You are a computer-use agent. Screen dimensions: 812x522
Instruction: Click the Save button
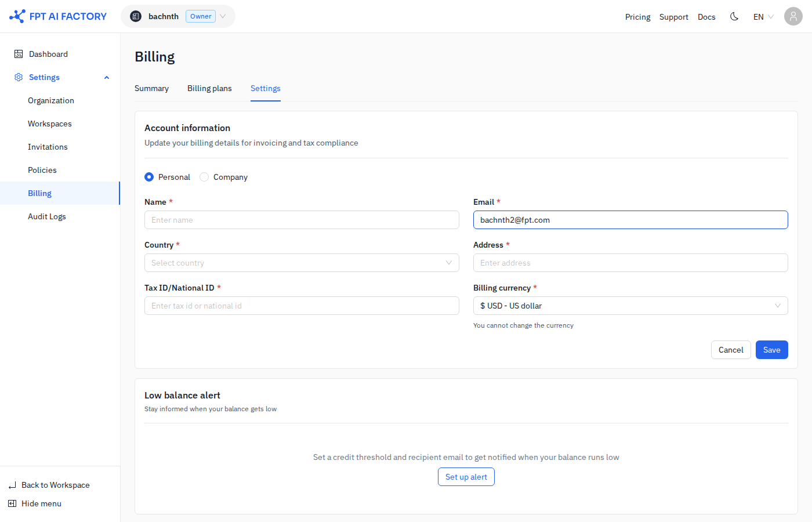coord(771,350)
